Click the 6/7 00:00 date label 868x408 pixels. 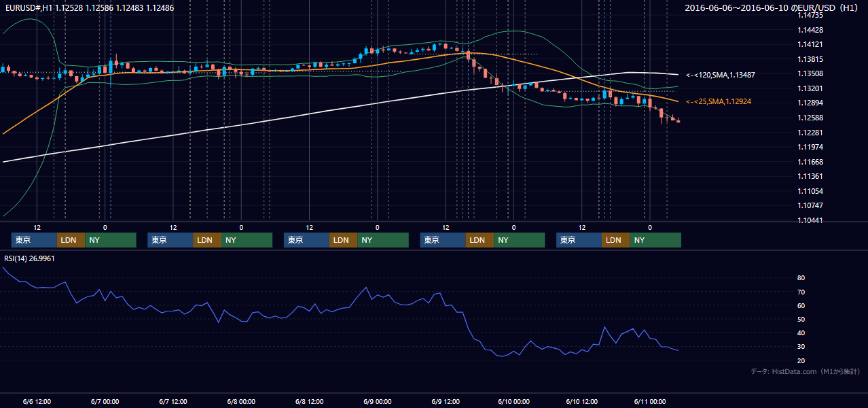point(105,401)
